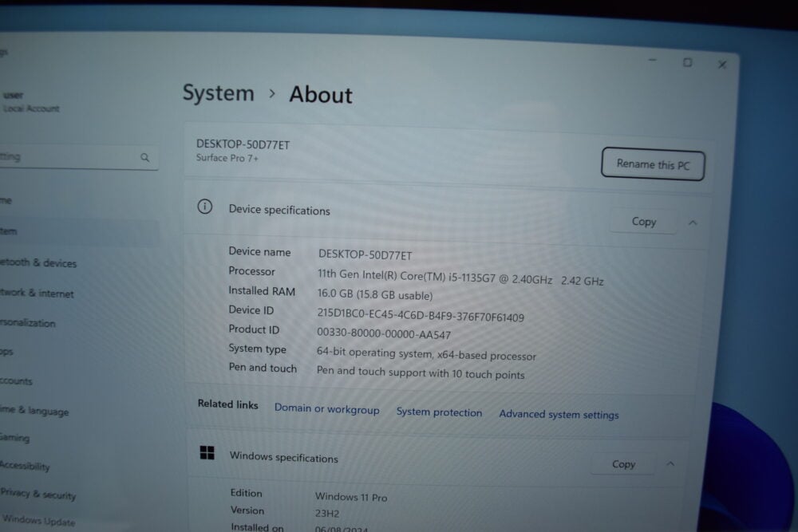Open Windows Update in sidebar
798x532 pixels.
pos(38,520)
